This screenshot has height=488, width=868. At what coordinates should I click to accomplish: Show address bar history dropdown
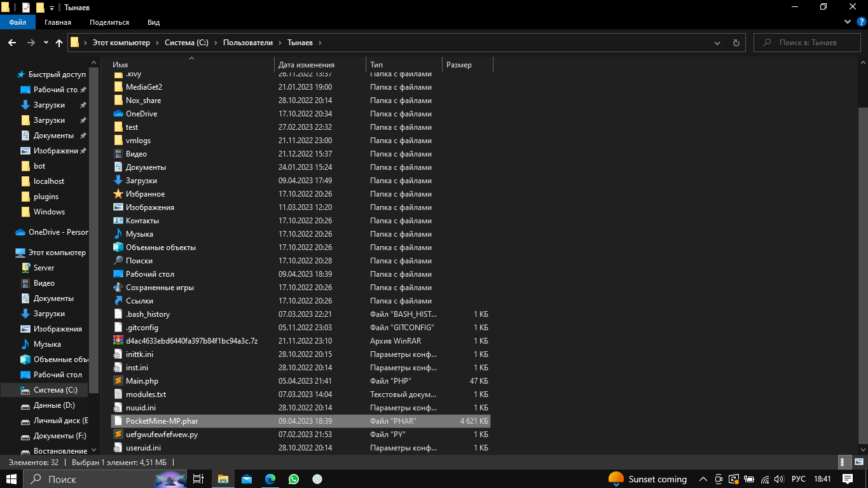(717, 43)
